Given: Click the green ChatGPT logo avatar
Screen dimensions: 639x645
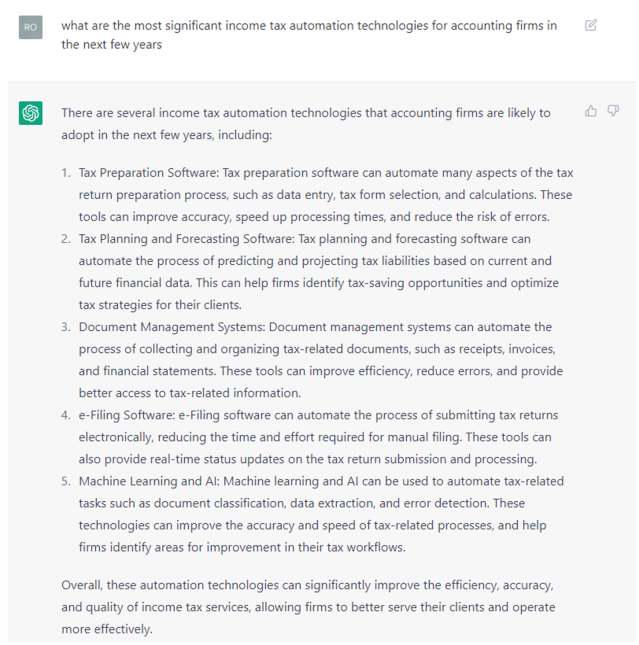Looking at the screenshot, I should 31,113.
